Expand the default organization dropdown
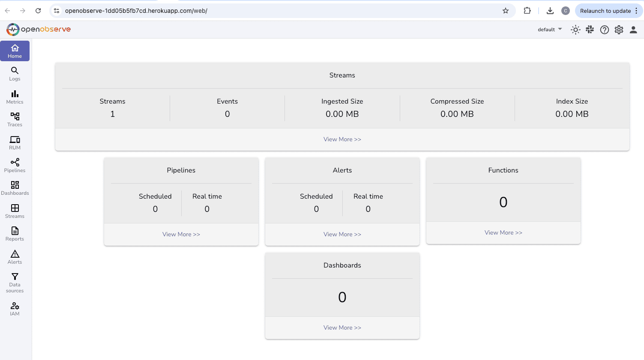This screenshot has width=644, height=360. tap(549, 29)
